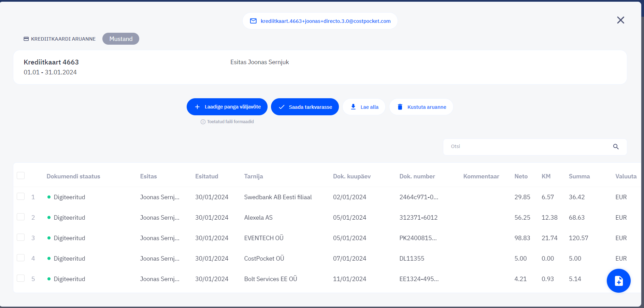The height and width of the screenshot is (308, 644).
Task: Click Esitas Joonas Sernjuk text
Action: point(259,62)
